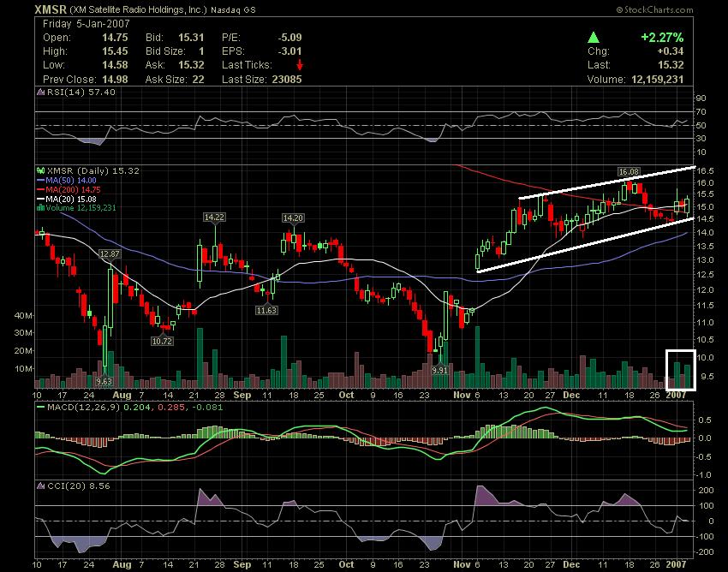The image size is (728, 572).
Task: Click the Ask Size value 22
Action: pos(198,80)
